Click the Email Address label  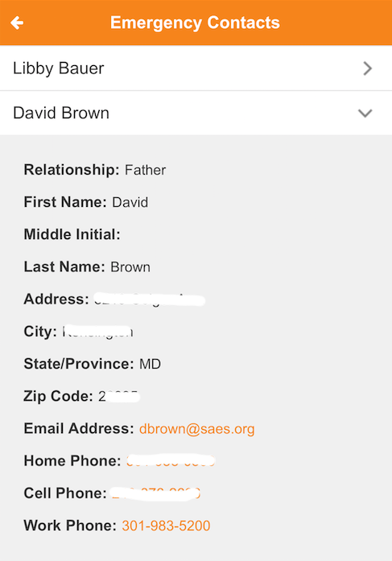click(x=79, y=429)
